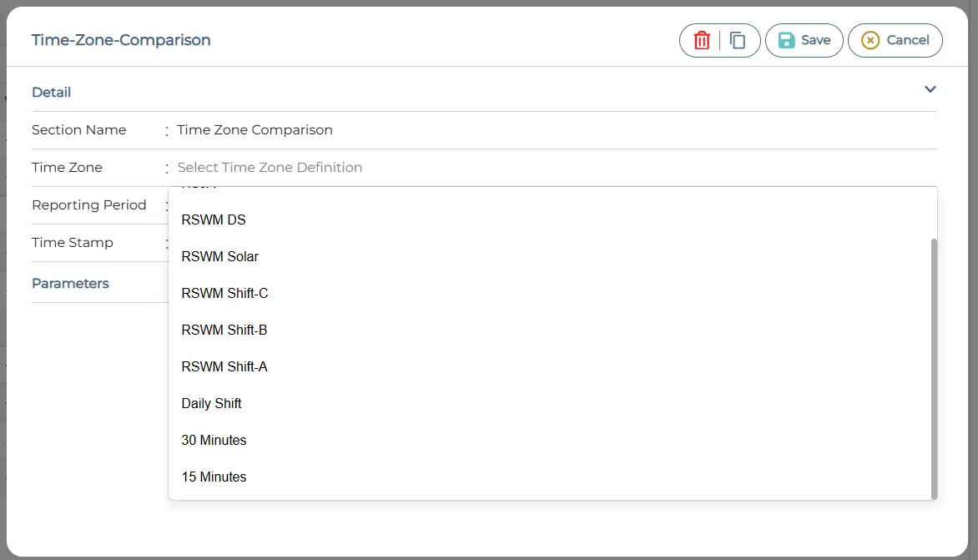The width and height of the screenshot is (978, 560).
Task: Click the Time Stamp label
Action: [x=73, y=243]
